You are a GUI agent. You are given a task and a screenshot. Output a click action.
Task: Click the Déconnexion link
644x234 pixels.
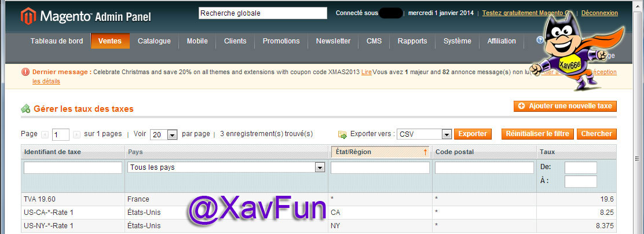[x=599, y=13]
